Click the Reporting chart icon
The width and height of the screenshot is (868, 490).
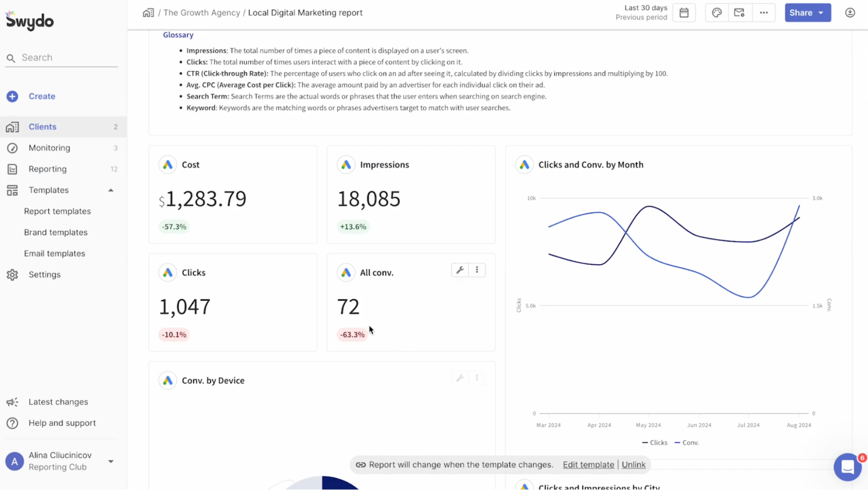tap(12, 169)
